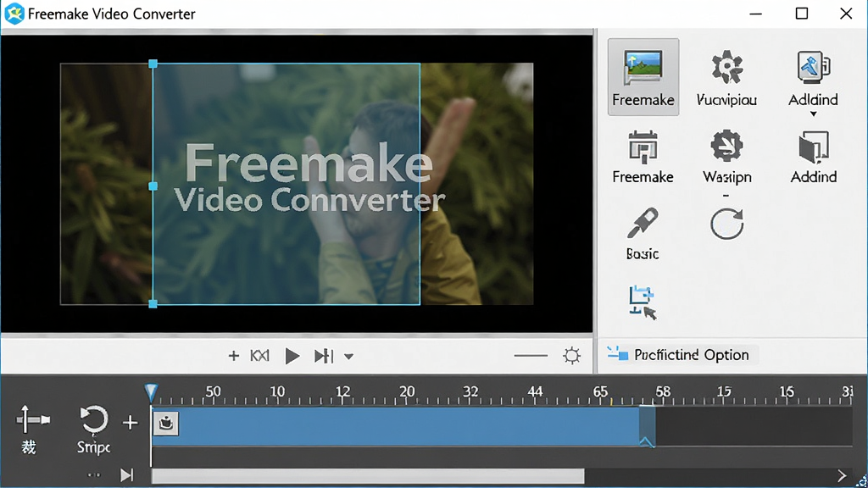Screen dimensions: 868x488
Task: Click the bottom-left crop handle
Action: 153,304
